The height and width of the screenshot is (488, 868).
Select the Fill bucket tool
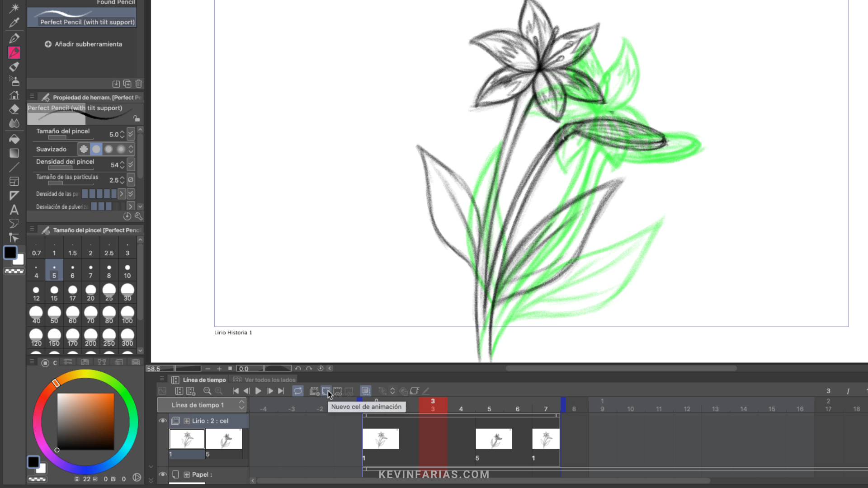[x=14, y=139]
